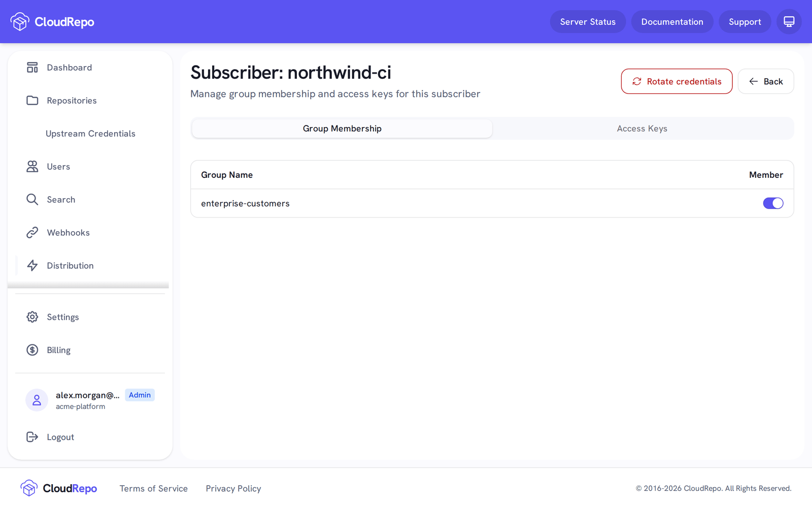Open Upstream Credentials menu item
Image resolution: width=812 pixels, height=508 pixels.
(90, 134)
